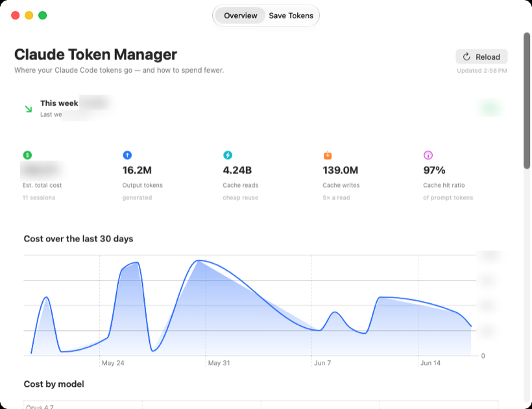Click the vertical scrollbar thumb
This screenshot has height=409, width=532.
coord(527,101)
